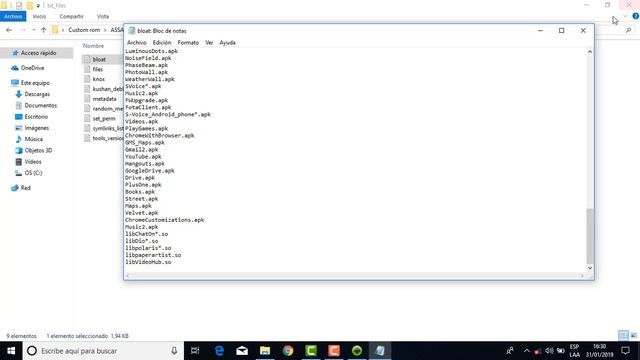
Task: Select the metadata file in list
Action: click(104, 99)
